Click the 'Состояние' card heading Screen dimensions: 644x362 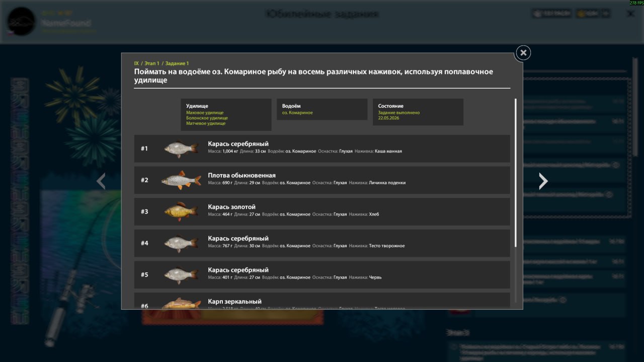coord(391,106)
